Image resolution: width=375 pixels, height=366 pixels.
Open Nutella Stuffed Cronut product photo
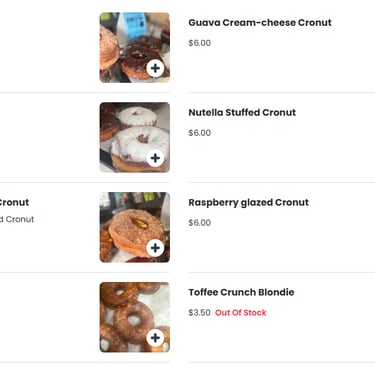(x=135, y=137)
